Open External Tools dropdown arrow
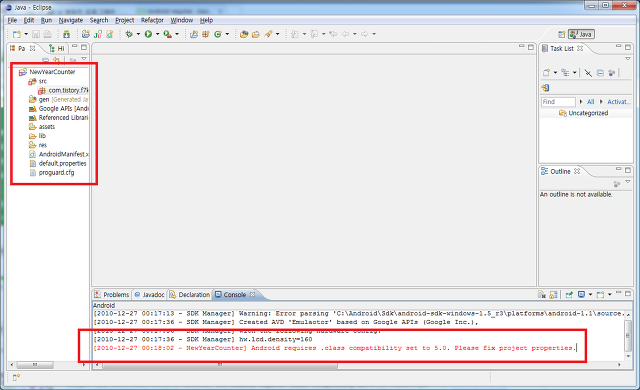 (177, 34)
